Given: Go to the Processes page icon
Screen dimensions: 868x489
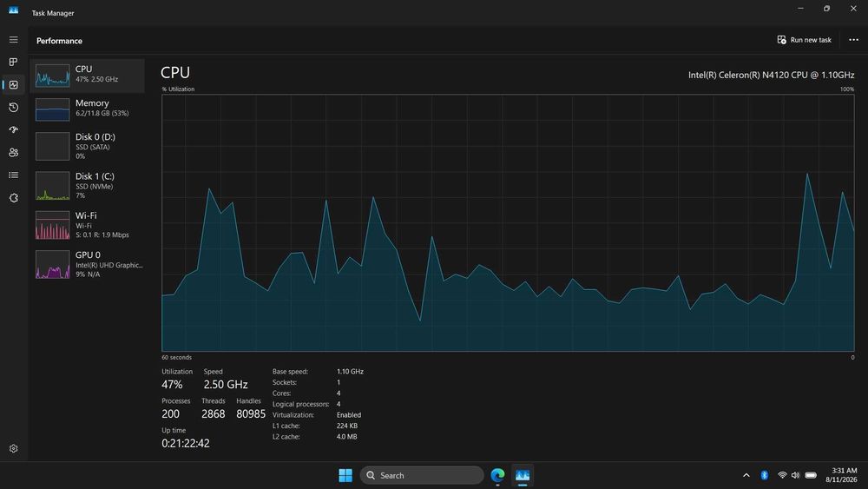Looking at the screenshot, I should pos(13,62).
